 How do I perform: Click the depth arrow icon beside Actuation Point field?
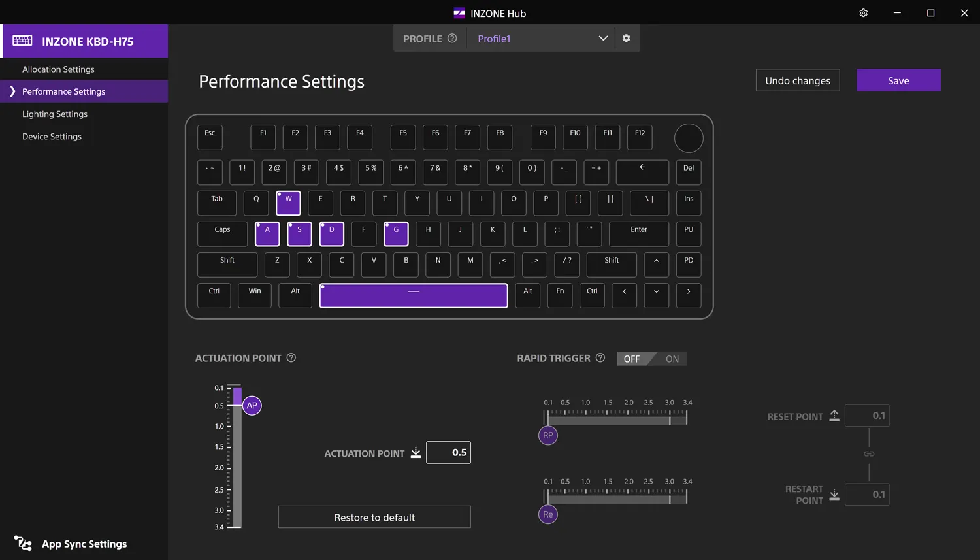[x=416, y=452]
